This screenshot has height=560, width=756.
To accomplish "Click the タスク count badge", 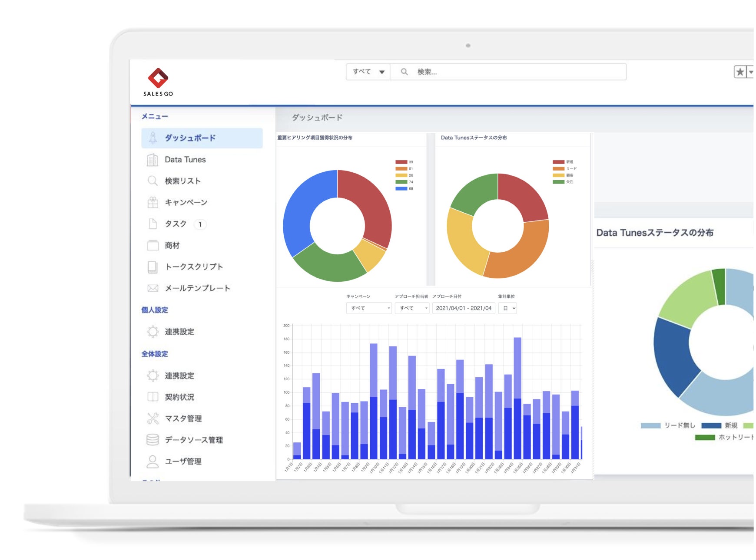I will tap(200, 224).
